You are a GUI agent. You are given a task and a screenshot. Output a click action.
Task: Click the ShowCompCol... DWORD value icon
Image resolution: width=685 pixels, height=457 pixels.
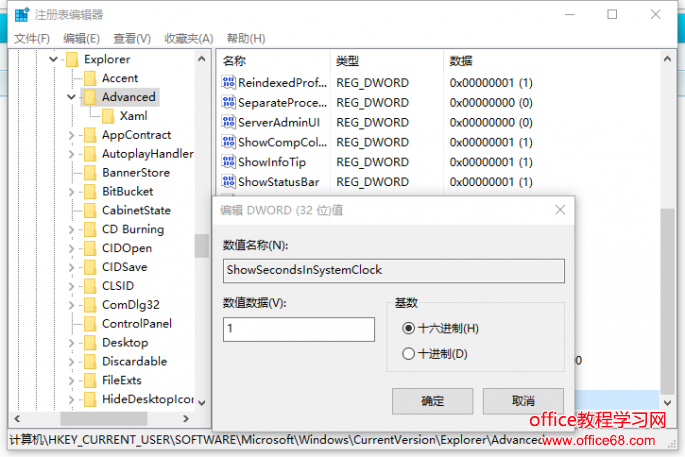pyautogui.click(x=228, y=142)
